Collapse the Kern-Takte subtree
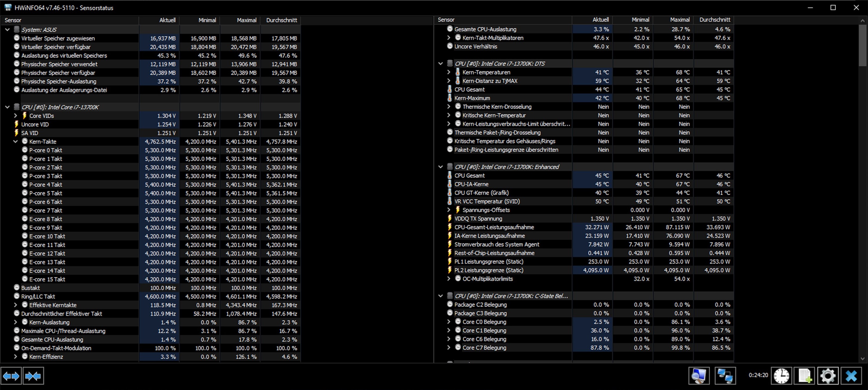The height and width of the screenshot is (390, 868). [x=15, y=141]
